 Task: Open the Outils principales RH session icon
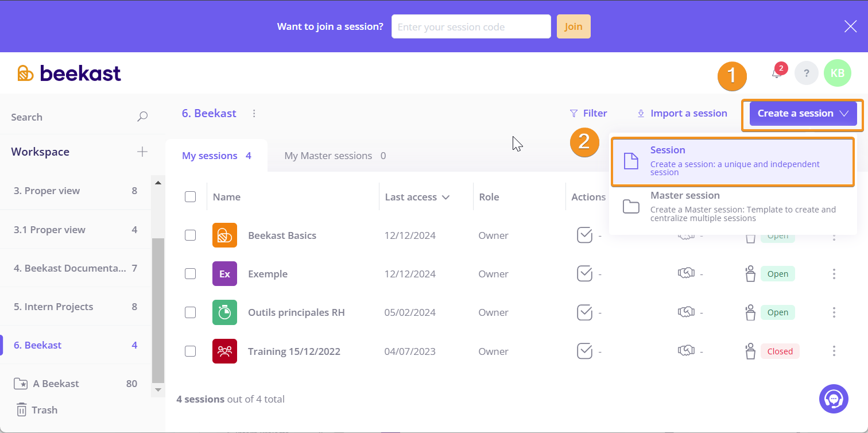[224, 312]
